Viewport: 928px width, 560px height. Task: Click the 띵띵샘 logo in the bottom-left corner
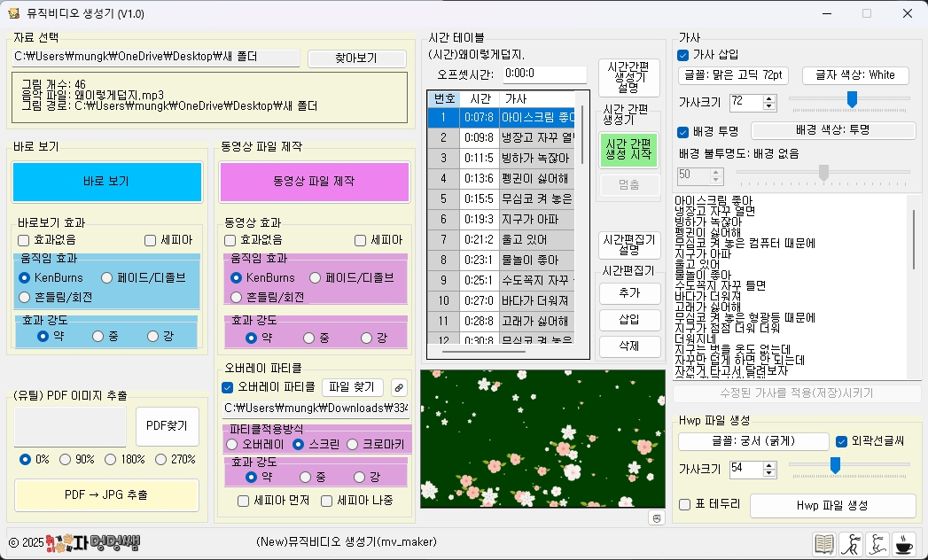[x=82, y=541]
